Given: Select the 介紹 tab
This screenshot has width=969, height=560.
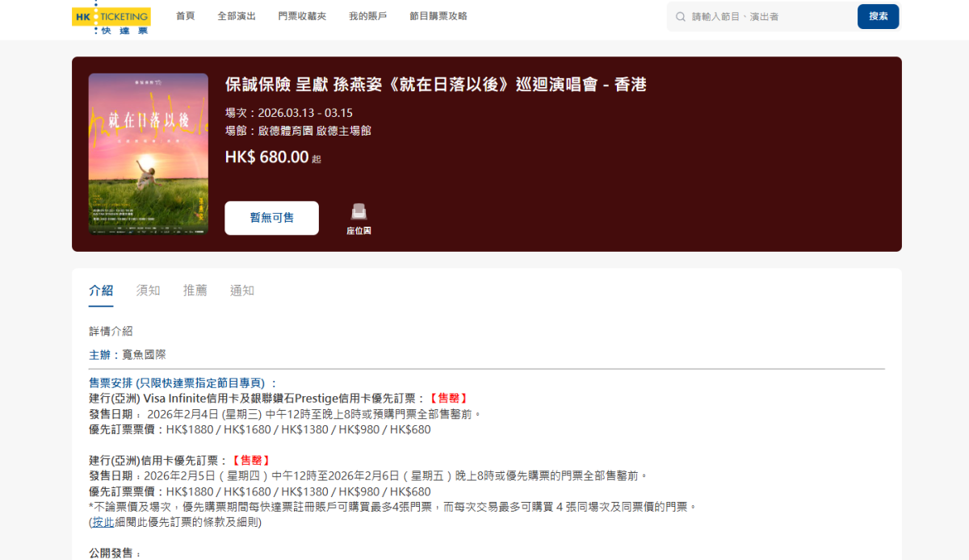Looking at the screenshot, I should (101, 290).
